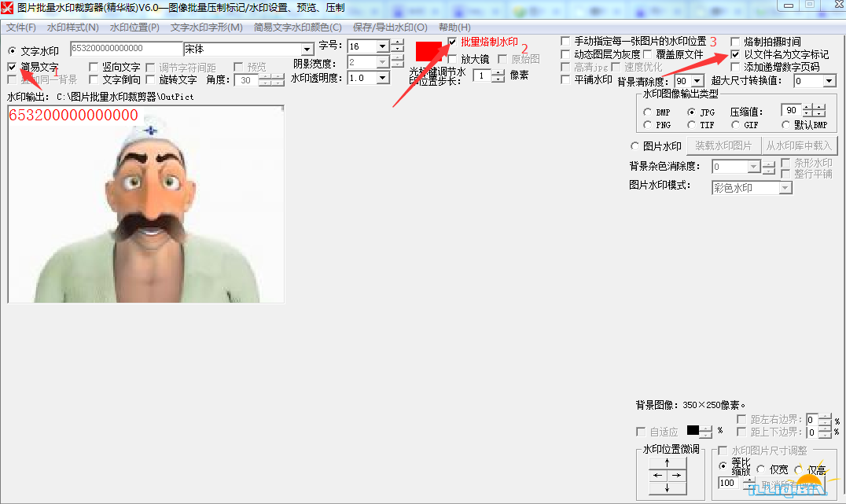Uncheck the 简易文字 checkbox
846x504 pixels.
coord(12,67)
